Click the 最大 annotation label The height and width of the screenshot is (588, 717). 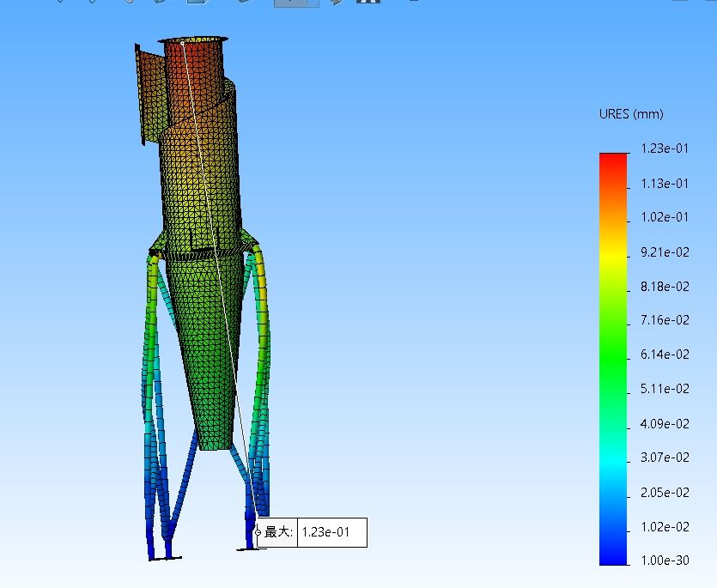tap(278, 532)
